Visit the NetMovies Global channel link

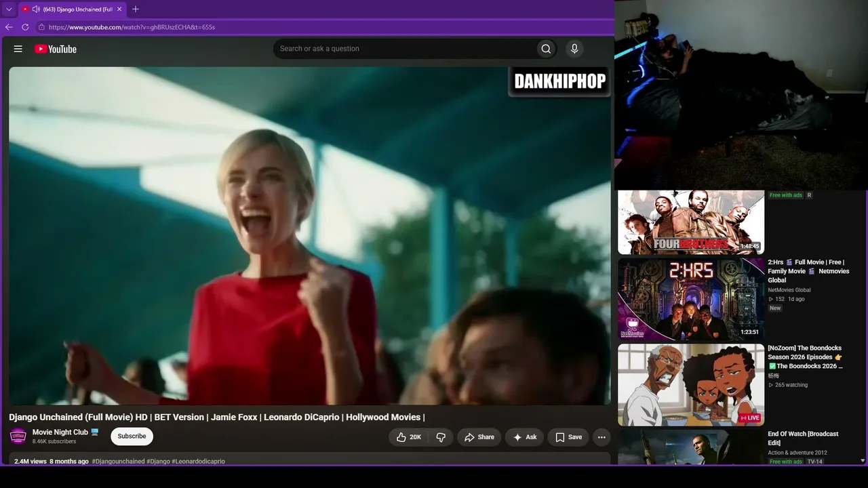(789, 290)
